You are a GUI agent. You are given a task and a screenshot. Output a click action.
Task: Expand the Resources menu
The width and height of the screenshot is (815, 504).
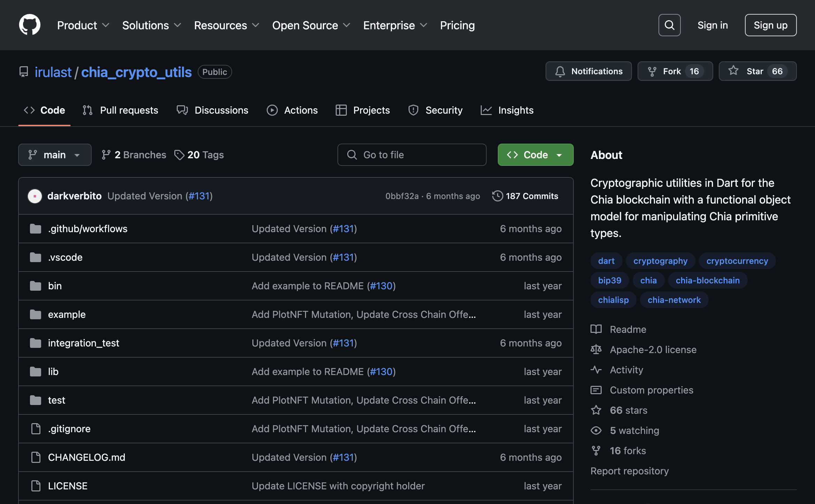point(227,25)
